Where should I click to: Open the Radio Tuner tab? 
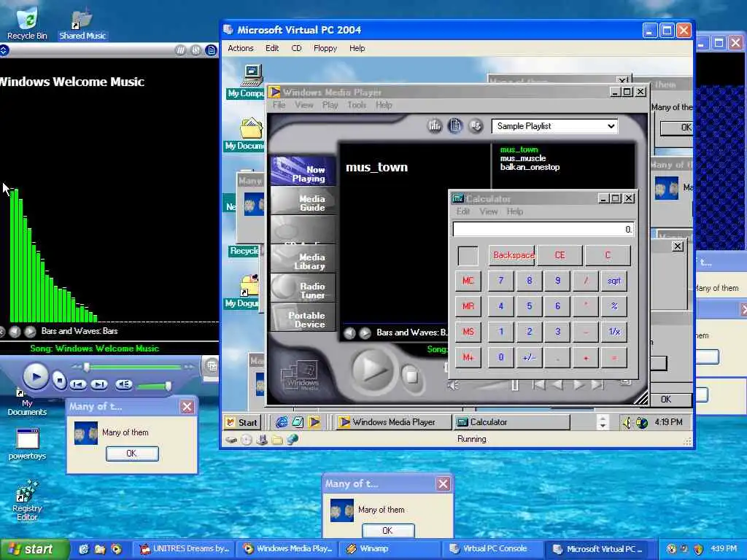tap(303, 288)
